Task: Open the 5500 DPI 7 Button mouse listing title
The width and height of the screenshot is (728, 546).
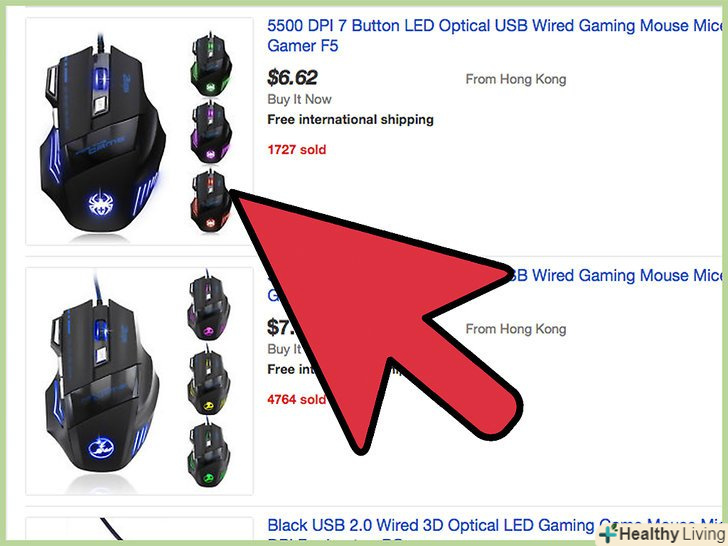Action: point(495,35)
